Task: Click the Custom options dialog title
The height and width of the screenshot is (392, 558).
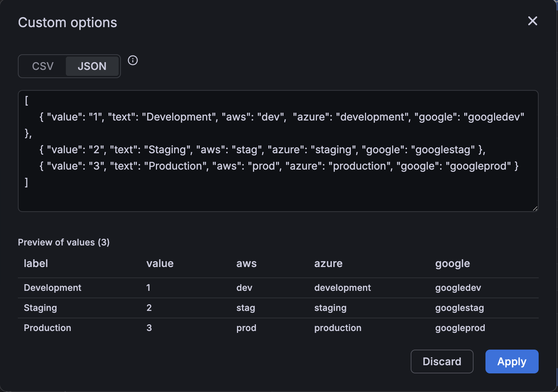Action: click(68, 22)
